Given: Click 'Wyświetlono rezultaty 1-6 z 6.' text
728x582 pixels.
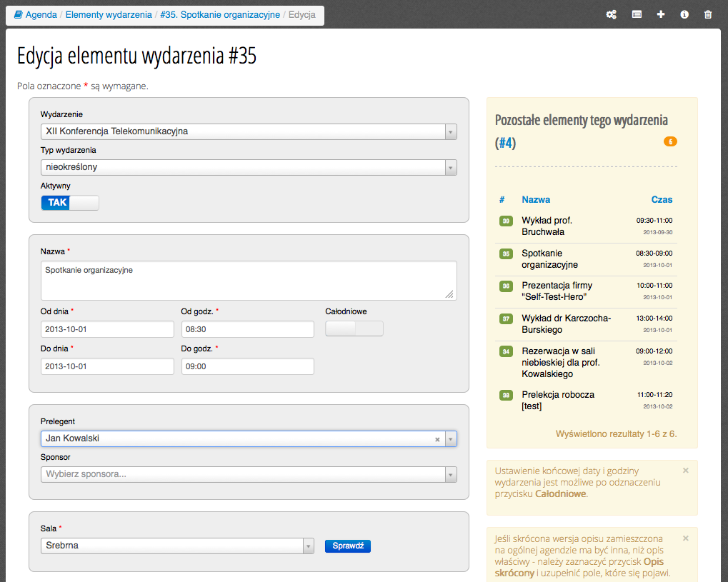Looking at the screenshot, I should [616, 434].
